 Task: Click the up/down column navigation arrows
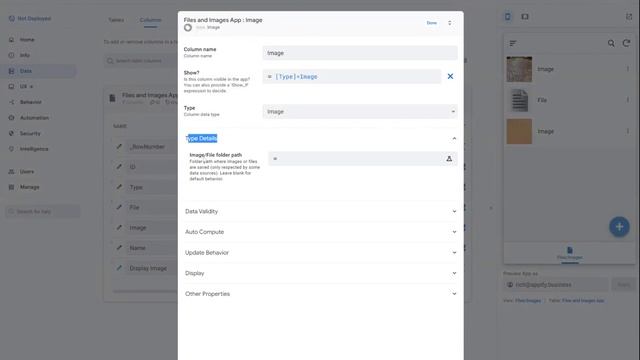(x=449, y=23)
